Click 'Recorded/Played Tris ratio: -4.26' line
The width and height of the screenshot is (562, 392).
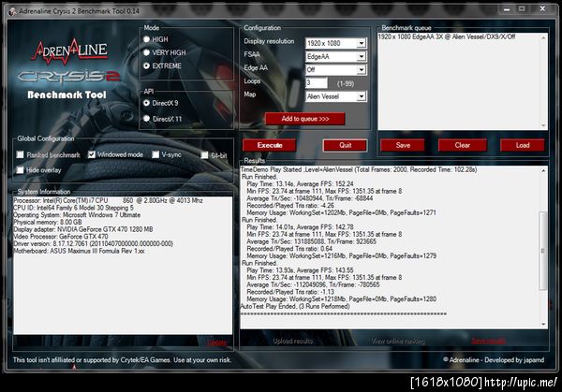click(290, 206)
